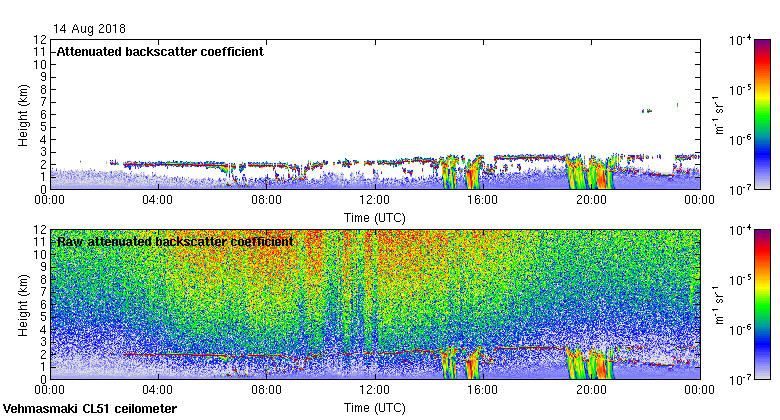Click the "10^-5" label on the upper color bar
Viewport: 780px width, 420px height.
tap(740, 90)
